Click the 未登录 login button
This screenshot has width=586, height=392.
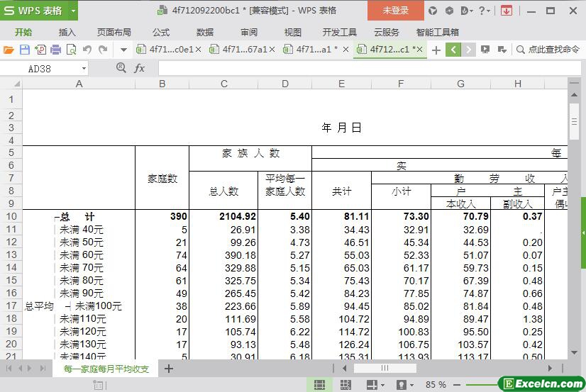pos(396,11)
